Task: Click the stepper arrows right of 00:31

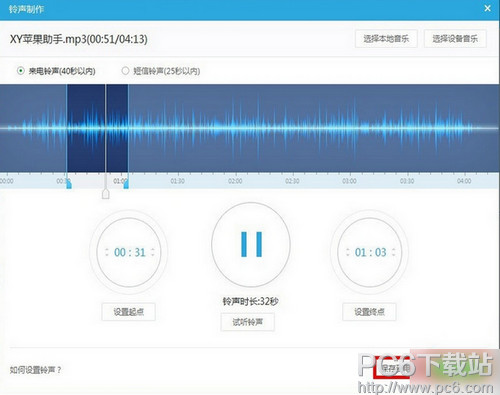Action: click(153, 252)
